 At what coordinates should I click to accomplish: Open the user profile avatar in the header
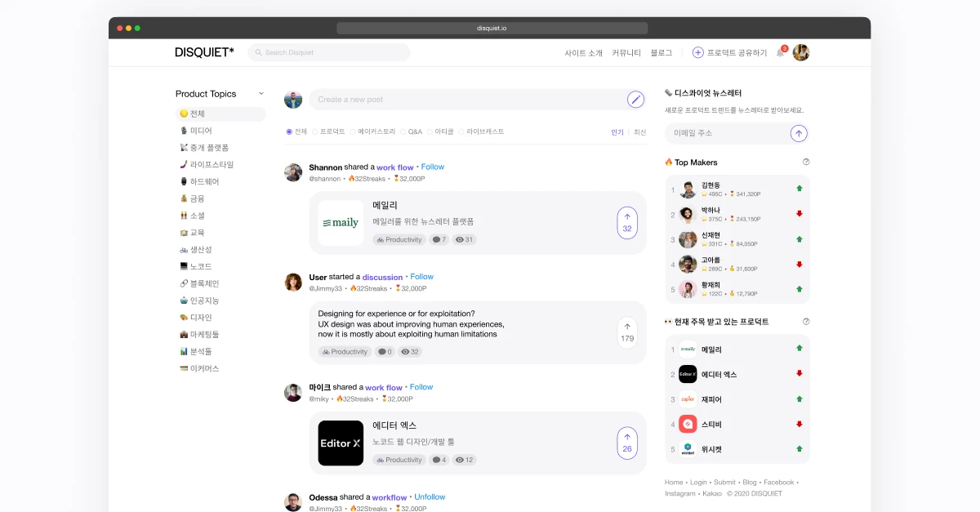click(x=801, y=52)
